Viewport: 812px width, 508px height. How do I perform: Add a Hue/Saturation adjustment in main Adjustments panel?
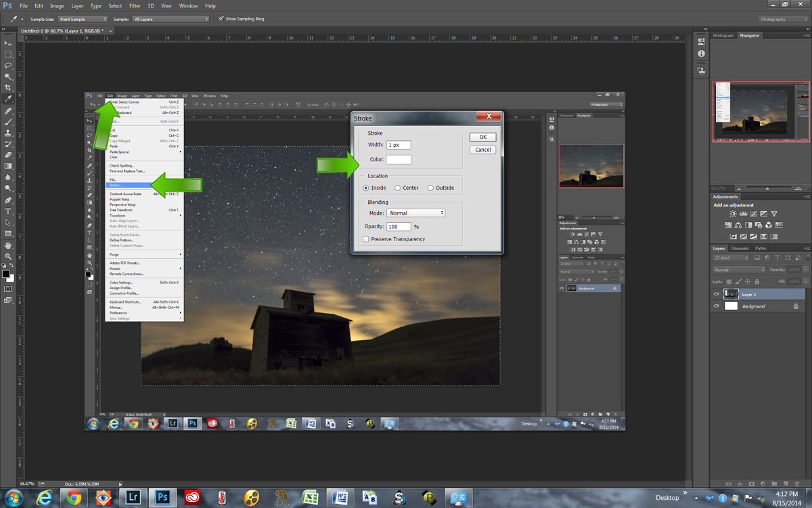coord(728,226)
